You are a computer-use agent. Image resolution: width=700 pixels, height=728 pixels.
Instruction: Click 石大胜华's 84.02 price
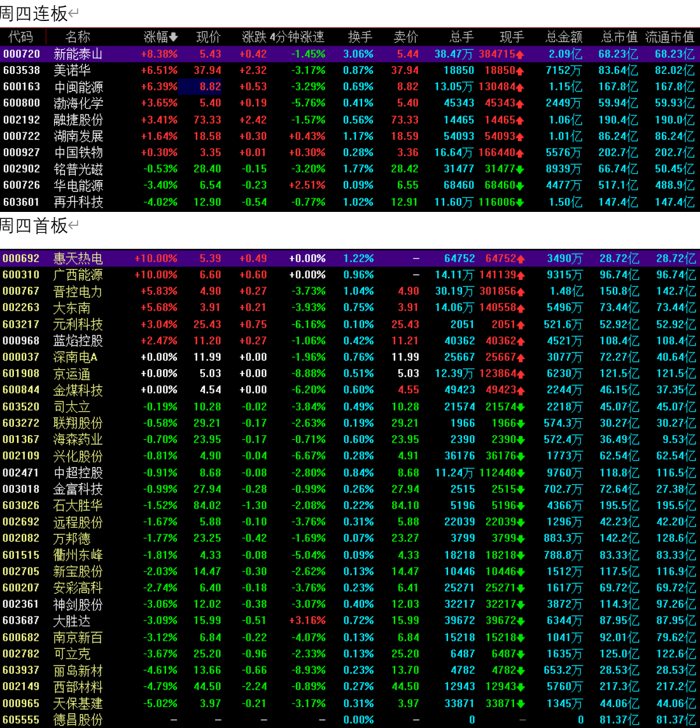click(x=207, y=505)
